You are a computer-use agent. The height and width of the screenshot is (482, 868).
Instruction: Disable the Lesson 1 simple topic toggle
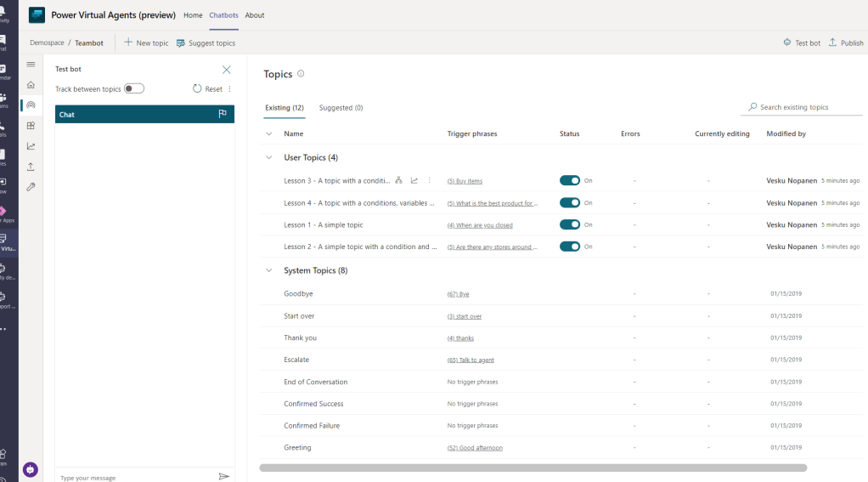(x=570, y=224)
